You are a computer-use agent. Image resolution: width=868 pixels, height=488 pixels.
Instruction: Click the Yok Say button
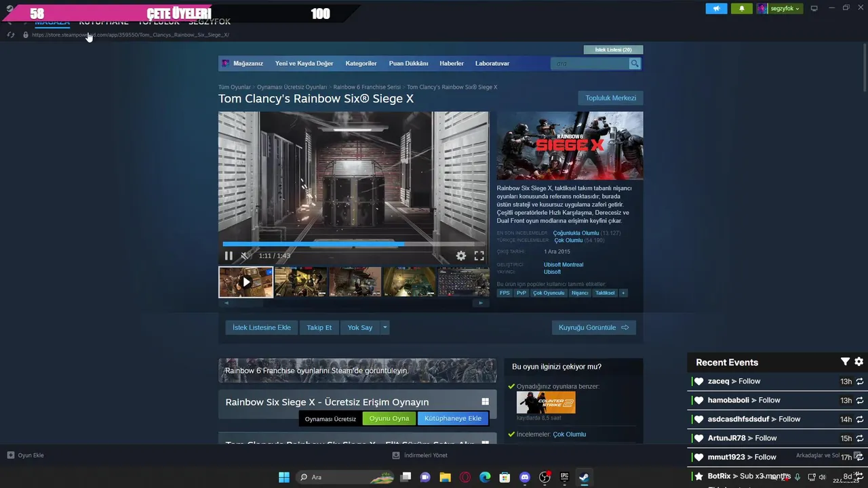click(360, 327)
